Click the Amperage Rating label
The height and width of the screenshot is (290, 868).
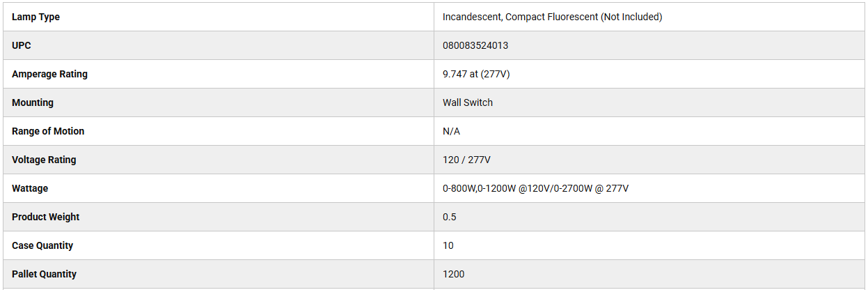(x=49, y=74)
